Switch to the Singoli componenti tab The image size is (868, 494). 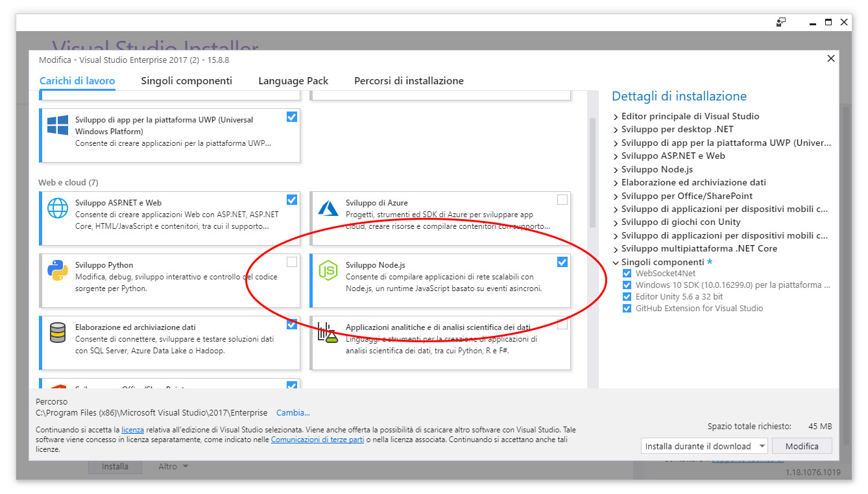(186, 81)
